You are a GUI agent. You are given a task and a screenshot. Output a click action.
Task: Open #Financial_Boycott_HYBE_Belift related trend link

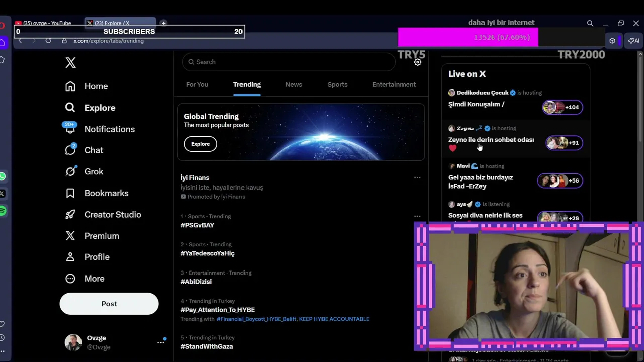(x=257, y=319)
